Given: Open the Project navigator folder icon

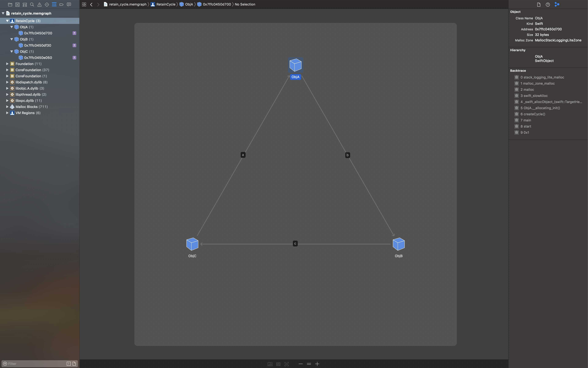Looking at the screenshot, I should 10,4.
